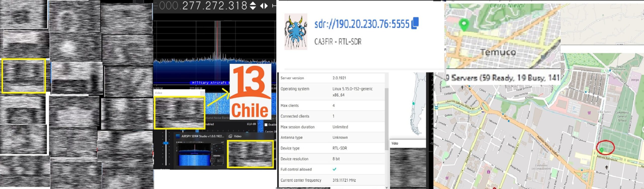Open the sdr://190.20.230.76:5555 link
644x189 pixels.
362,24
